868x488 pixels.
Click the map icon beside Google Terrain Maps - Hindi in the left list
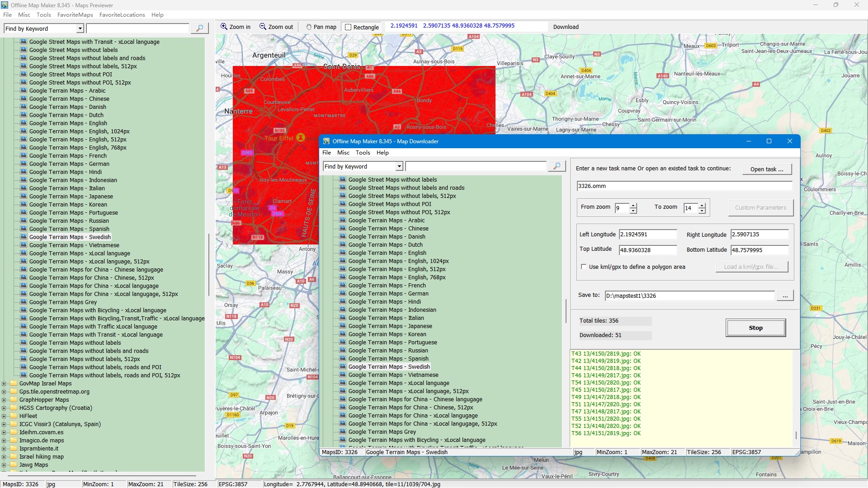[x=24, y=172]
